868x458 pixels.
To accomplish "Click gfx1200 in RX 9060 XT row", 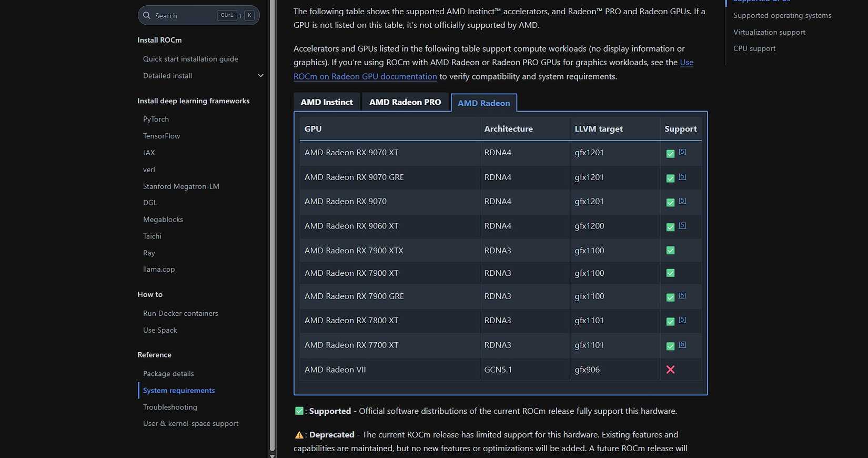I will pos(589,226).
